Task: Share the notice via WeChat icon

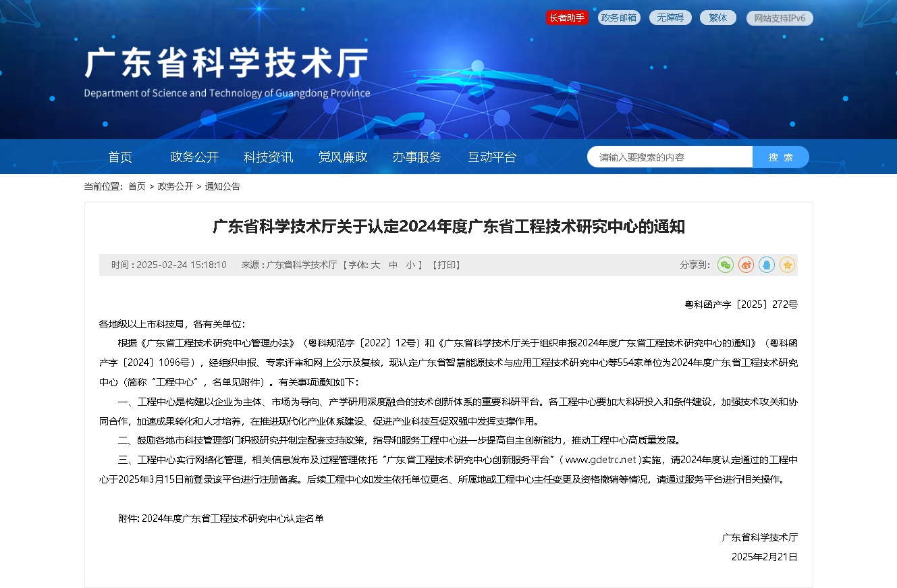Action: pyautogui.click(x=725, y=265)
